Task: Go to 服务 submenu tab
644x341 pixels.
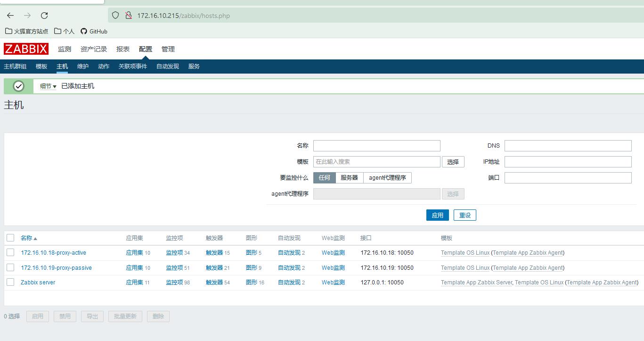Action: pos(194,67)
